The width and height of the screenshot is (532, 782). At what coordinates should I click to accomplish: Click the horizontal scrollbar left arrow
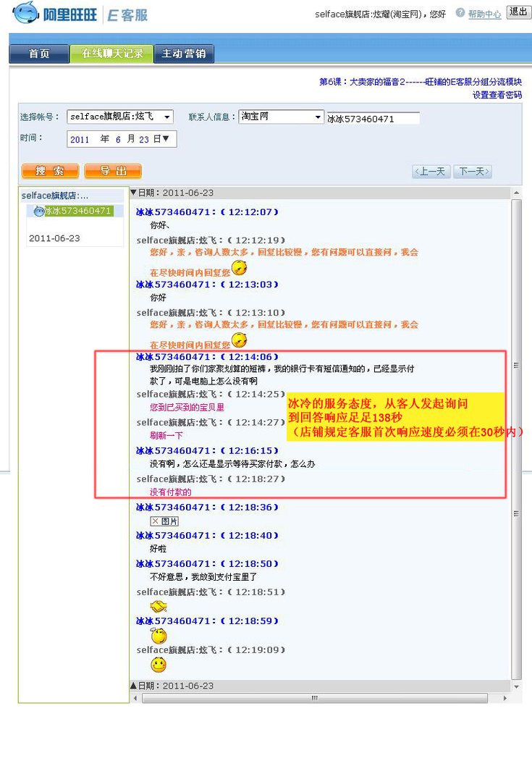pos(135,698)
